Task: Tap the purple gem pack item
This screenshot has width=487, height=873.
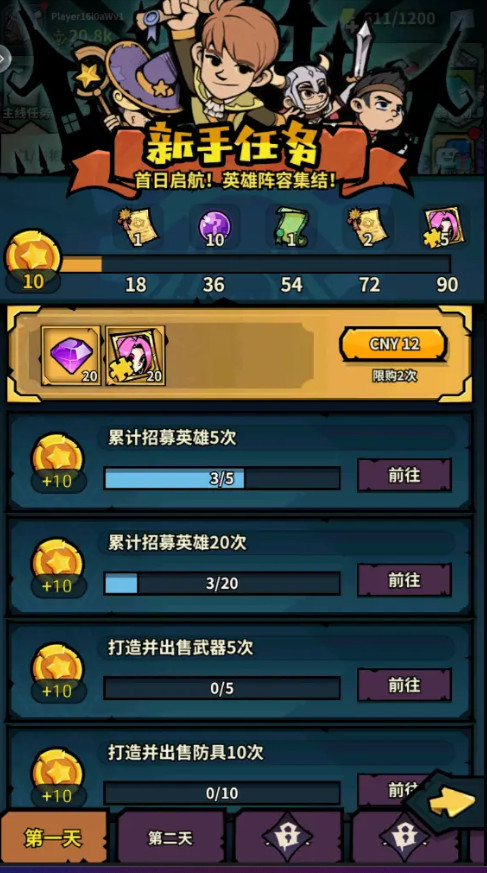Action: 71,355
